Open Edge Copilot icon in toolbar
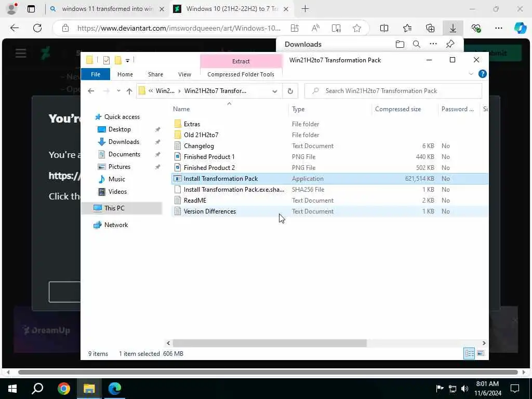This screenshot has height=399, width=532. (520, 28)
